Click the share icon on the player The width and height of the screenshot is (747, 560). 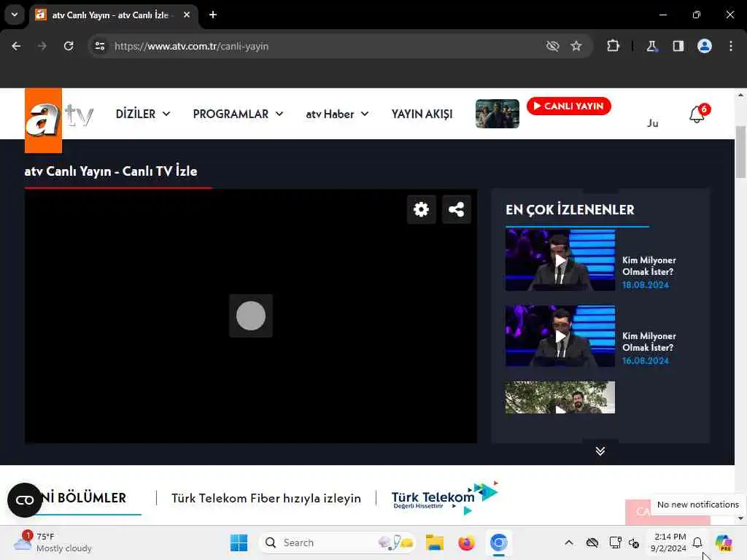[457, 209]
